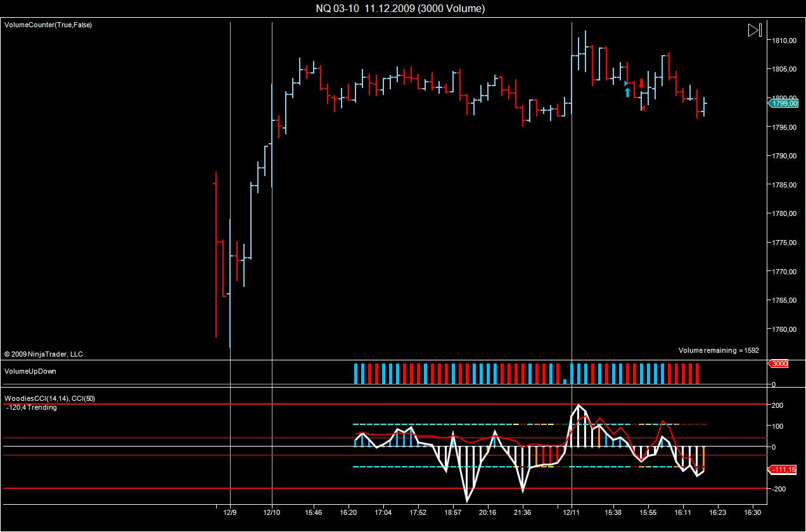Click the small blue right-pointing triangle marker
This screenshot has height=532, width=806.
click(x=626, y=83)
